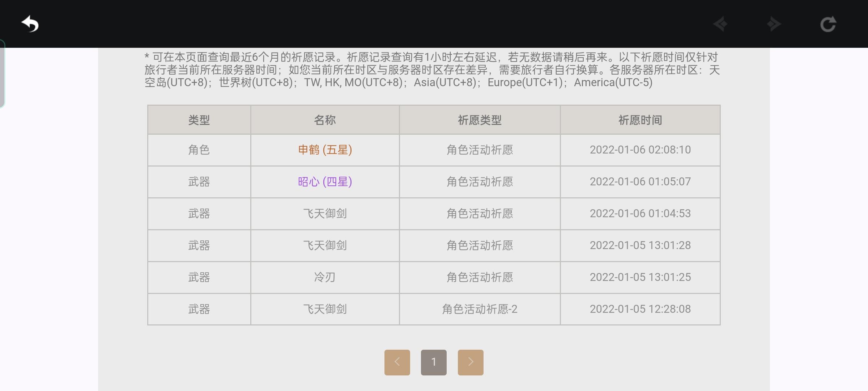Click the 祈愿时间 column header
868x391 pixels.
coord(640,120)
